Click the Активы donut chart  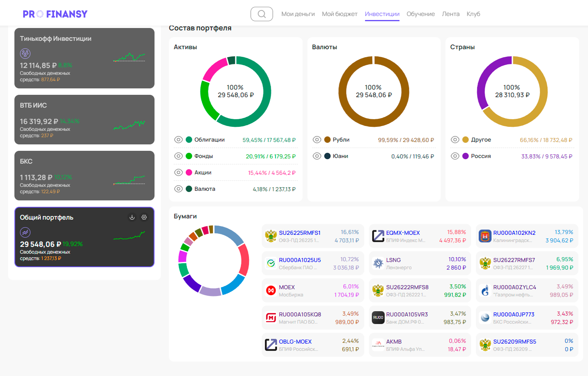(x=236, y=92)
